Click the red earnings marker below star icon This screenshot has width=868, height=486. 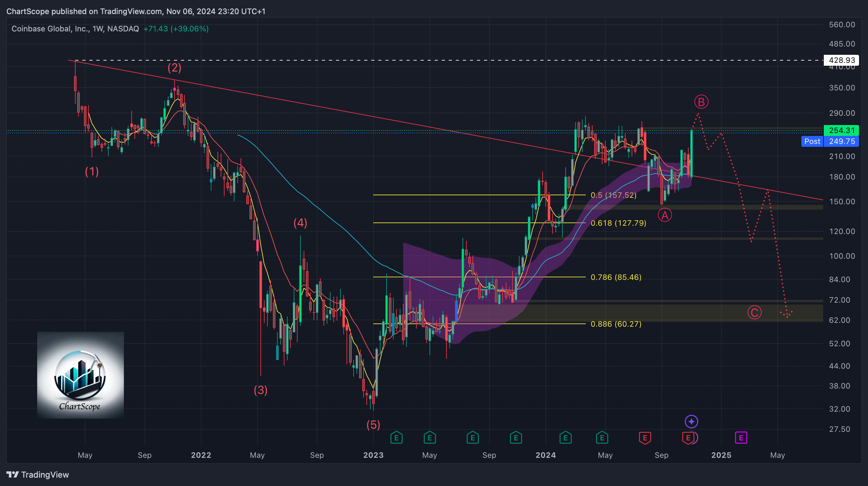tap(688, 438)
